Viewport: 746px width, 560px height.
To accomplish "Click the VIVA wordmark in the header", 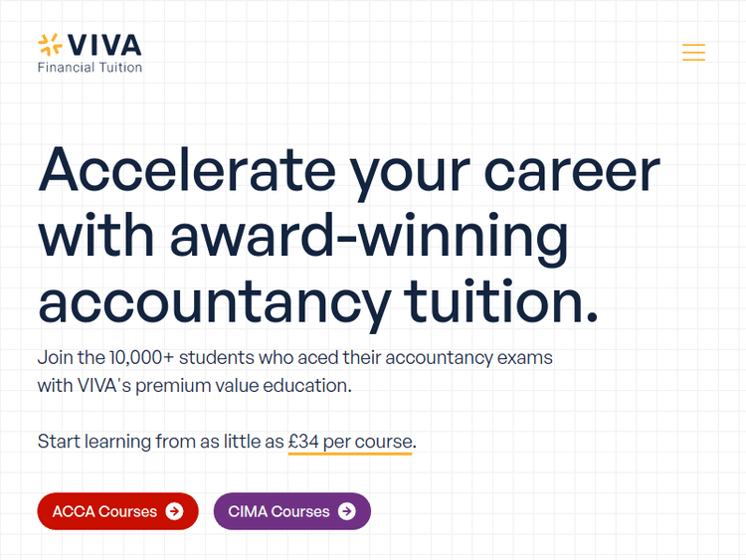I will [105, 45].
